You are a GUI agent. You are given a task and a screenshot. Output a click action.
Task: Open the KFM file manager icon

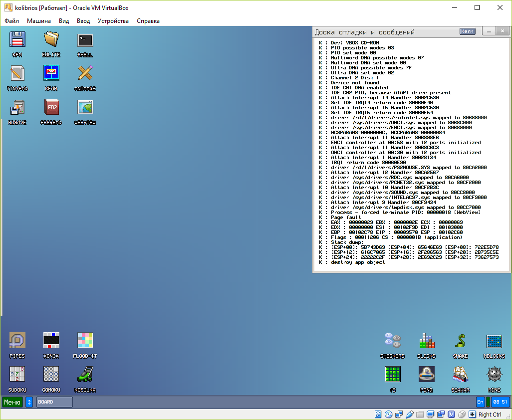coord(17,40)
